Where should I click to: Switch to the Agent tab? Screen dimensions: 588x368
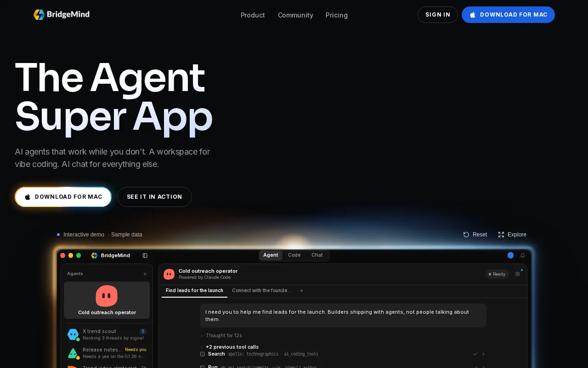tap(271, 255)
